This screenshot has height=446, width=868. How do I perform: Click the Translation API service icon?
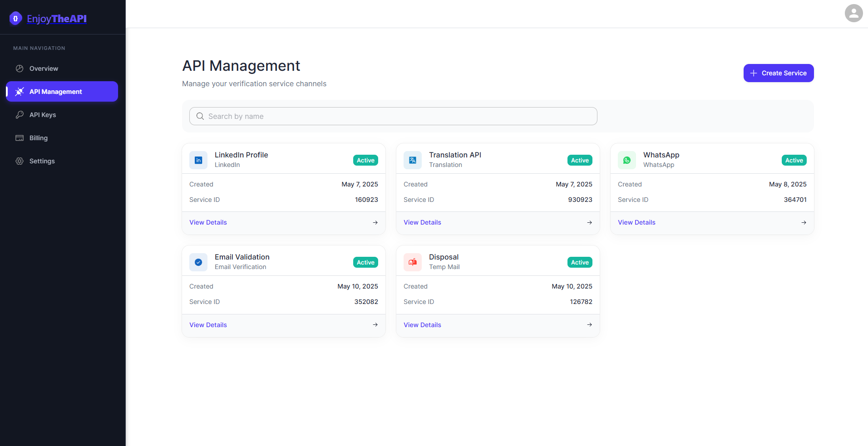pyautogui.click(x=413, y=160)
